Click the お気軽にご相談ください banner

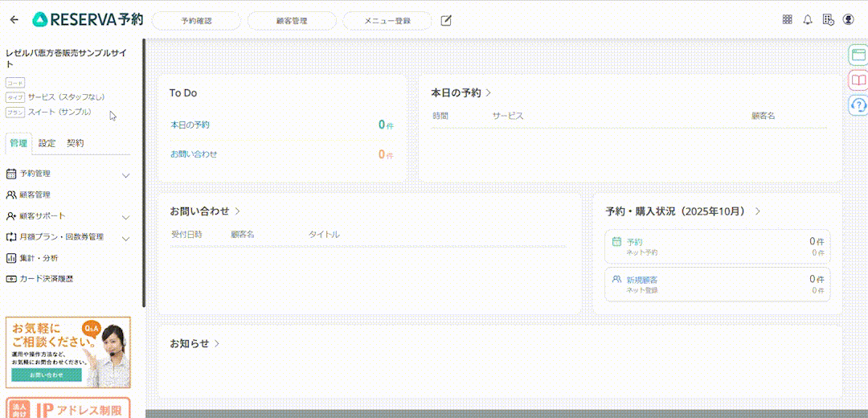tap(68, 352)
